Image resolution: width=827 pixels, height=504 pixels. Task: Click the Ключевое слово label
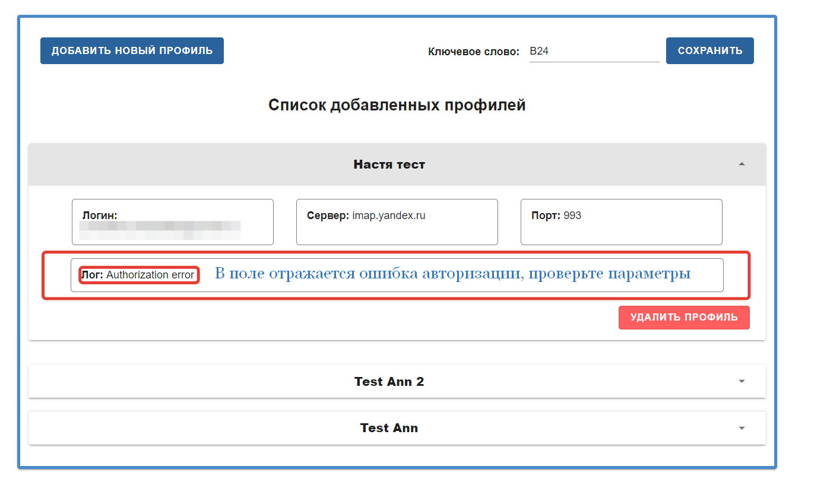(x=474, y=52)
